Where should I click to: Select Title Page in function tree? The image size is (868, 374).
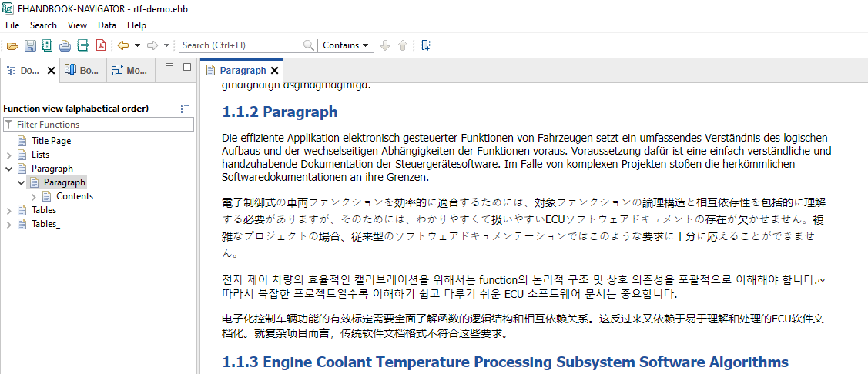(51, 141)
